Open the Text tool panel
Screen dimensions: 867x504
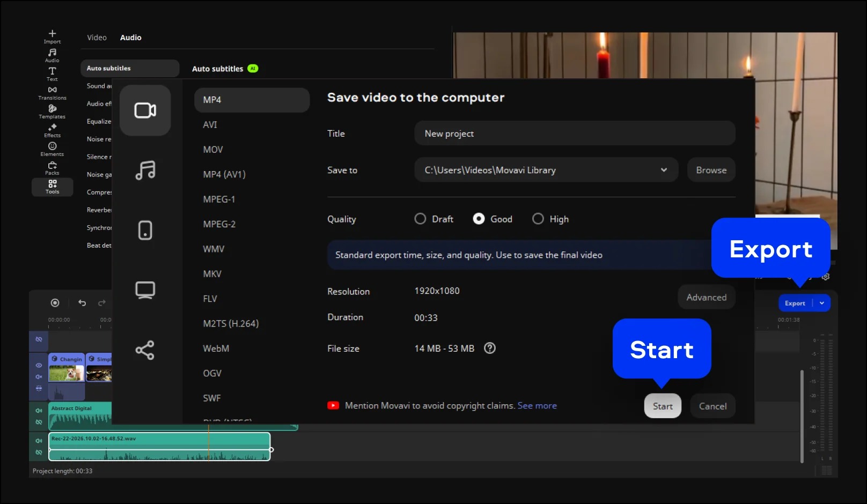(52, 74)
